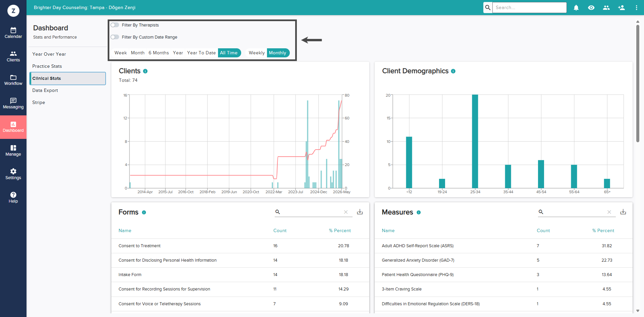Switch chart grouping to Weekly
The height and width of the screenshot is (317, 644).
(257, 53)
